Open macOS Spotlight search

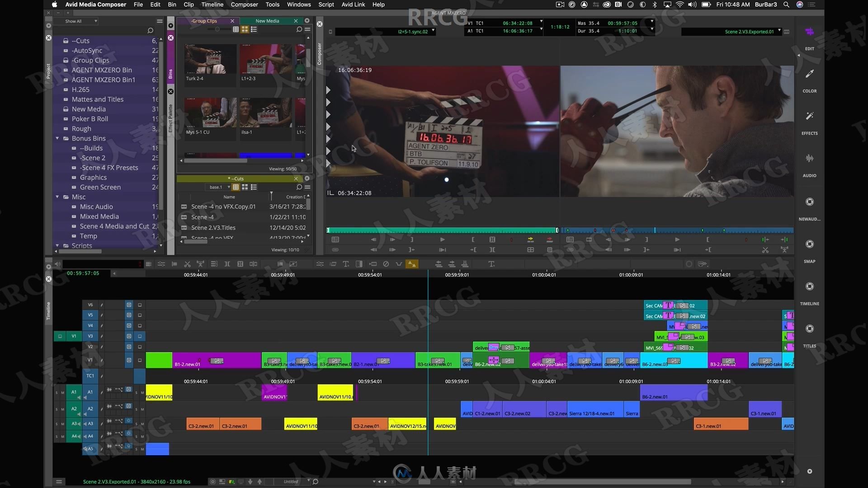(x=786, y=5)
